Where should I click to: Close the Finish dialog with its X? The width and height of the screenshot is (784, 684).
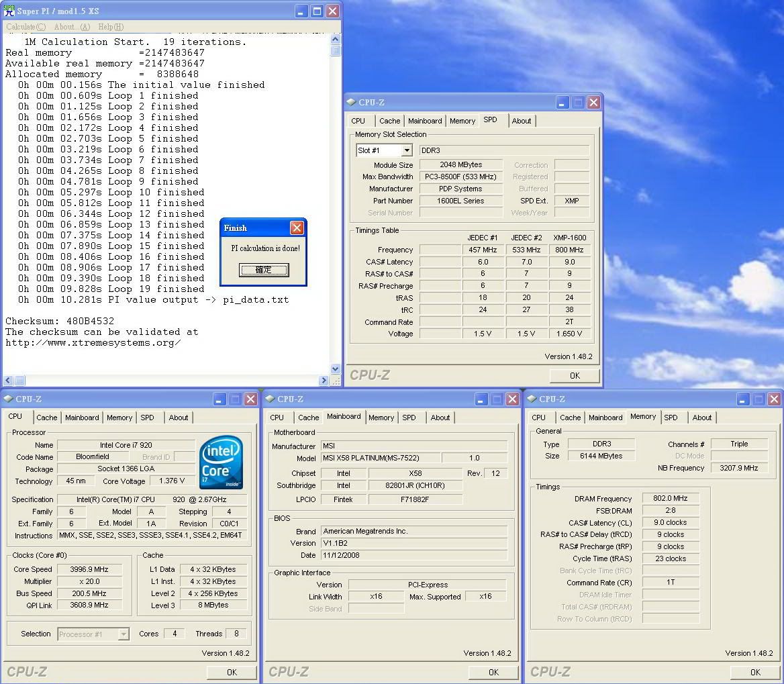[x=297, y=228]
